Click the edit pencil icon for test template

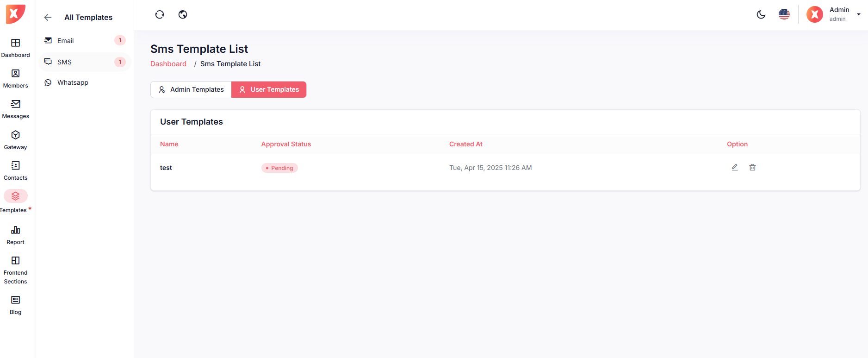pyautogui.click(x=734, y=167)
